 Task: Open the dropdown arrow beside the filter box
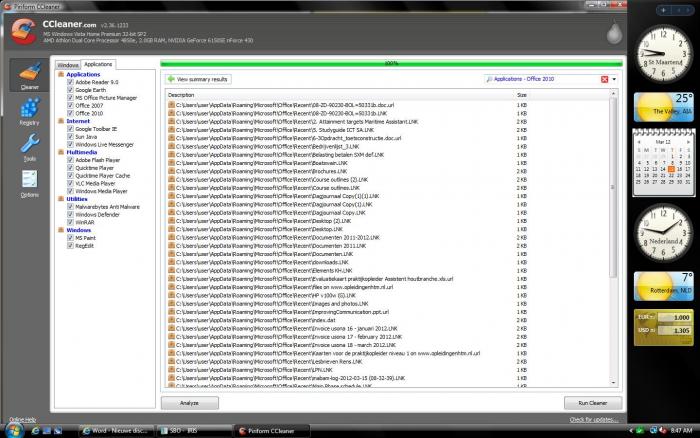tap(614, 79)
